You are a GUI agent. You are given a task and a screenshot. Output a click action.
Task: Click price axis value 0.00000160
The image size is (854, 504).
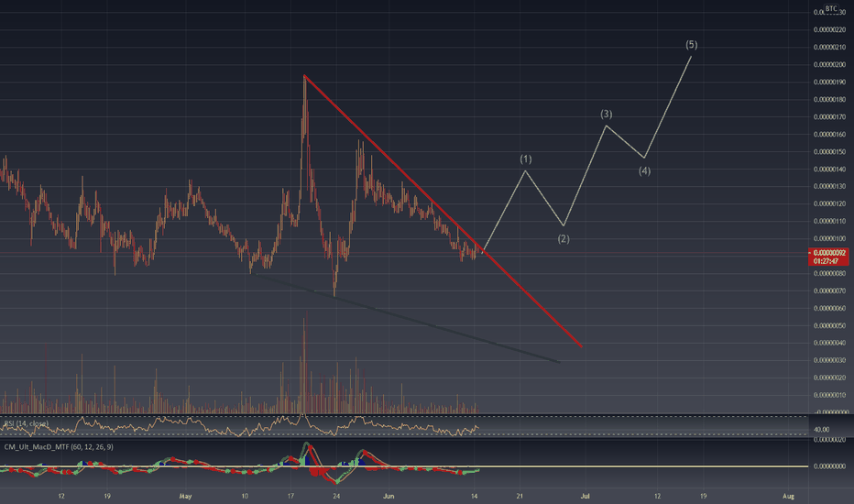(x=829, y=135)
